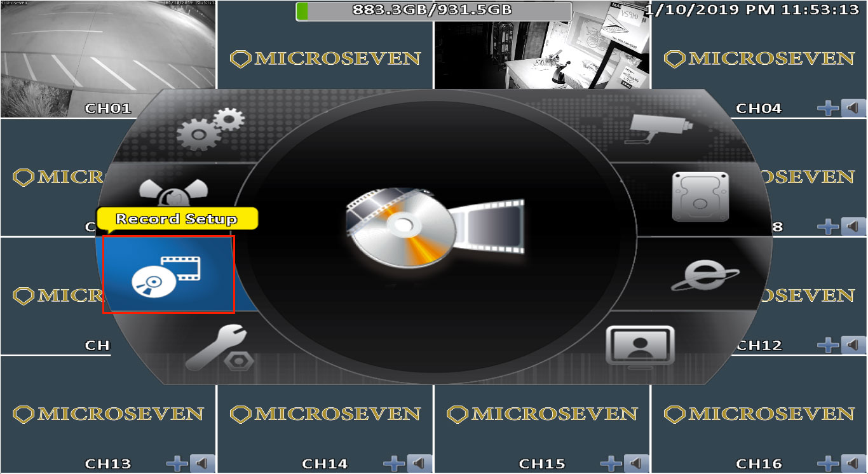Toggle the CH15 speaker icon

636,463
